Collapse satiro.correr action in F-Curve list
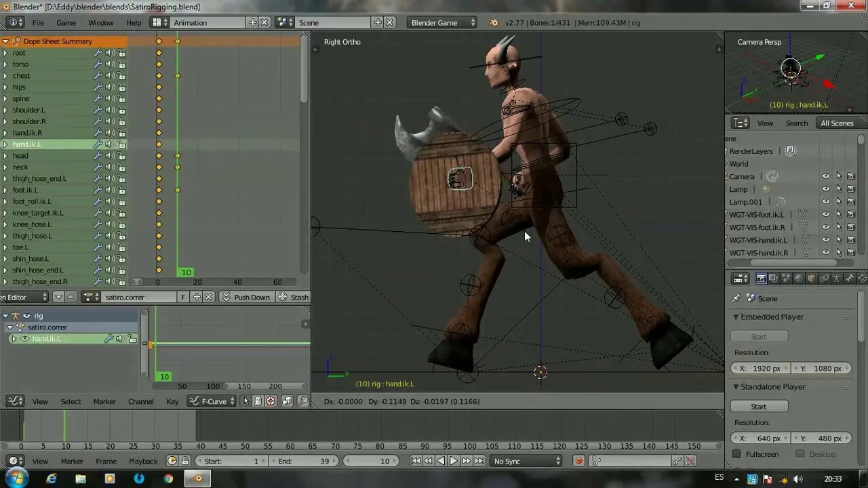The height and width of the screenshot is (488, 868). [x=9, y=327]
